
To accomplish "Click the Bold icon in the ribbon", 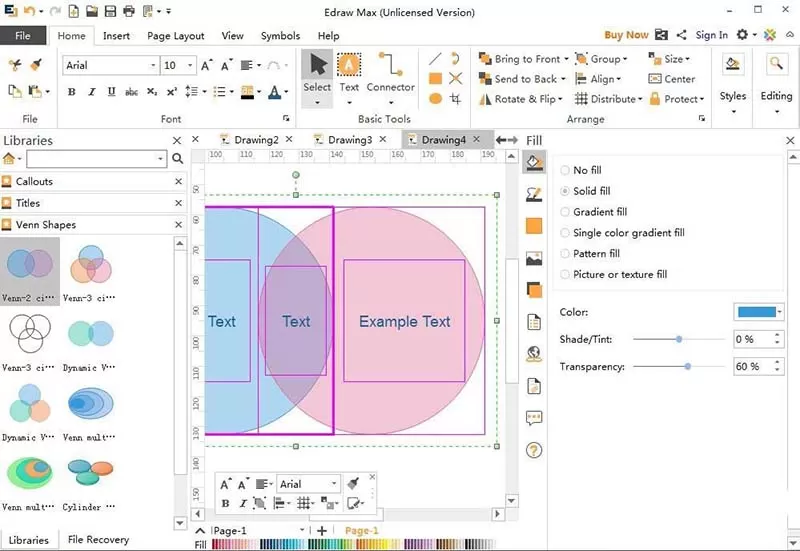I will (x=71, y=92).
